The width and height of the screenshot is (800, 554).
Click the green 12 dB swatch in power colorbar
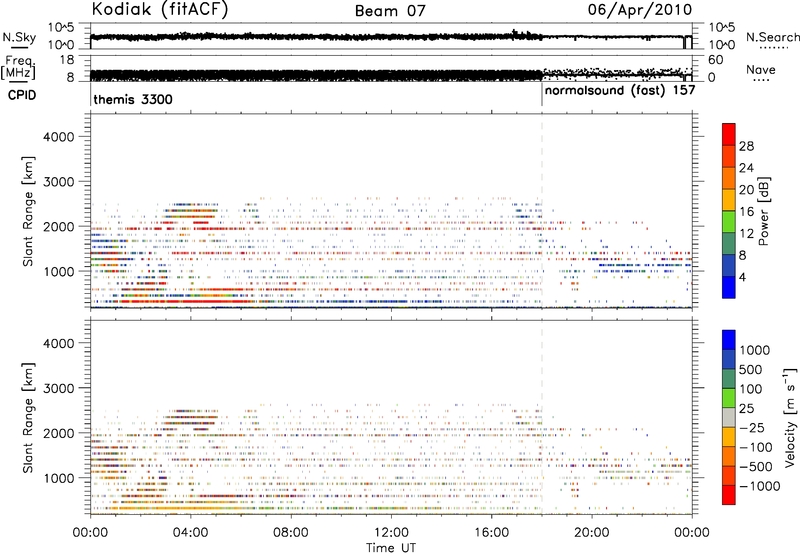pyautogui.click(x=729, y=222)
